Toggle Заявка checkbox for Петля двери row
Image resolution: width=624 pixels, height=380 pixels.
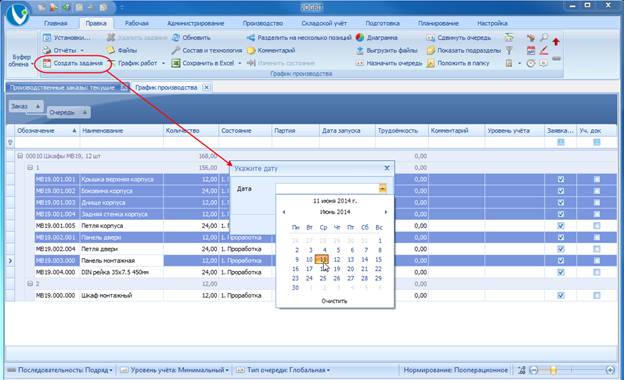tap(561, 249)
